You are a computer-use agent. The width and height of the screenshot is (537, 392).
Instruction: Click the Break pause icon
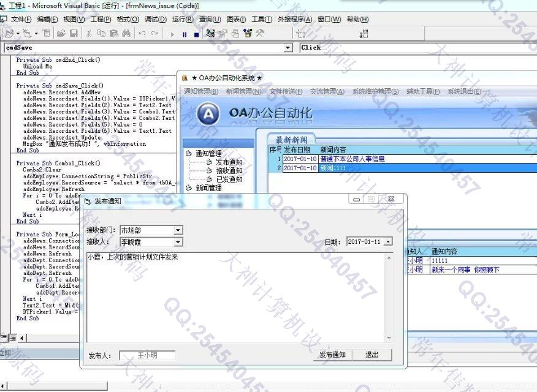185,34
